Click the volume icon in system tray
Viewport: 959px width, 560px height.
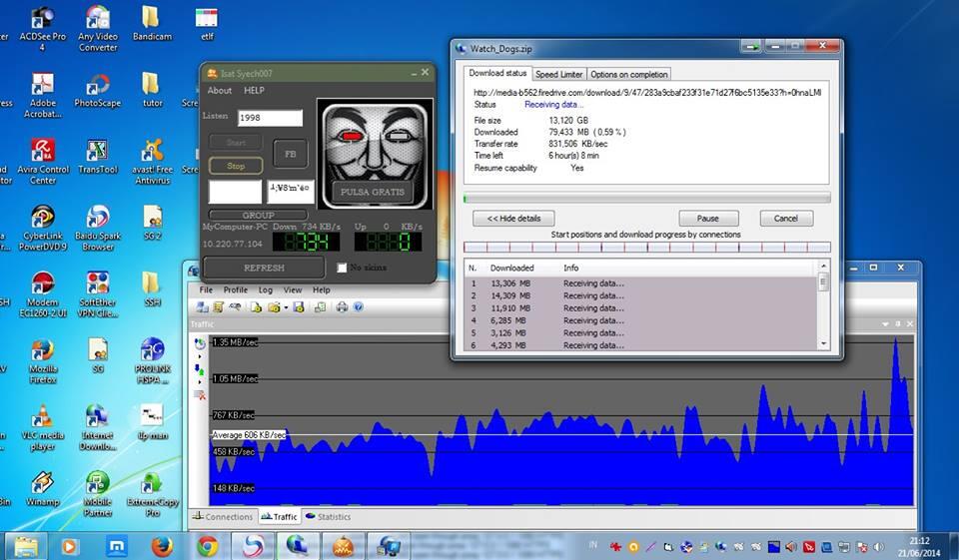point(879,547)
